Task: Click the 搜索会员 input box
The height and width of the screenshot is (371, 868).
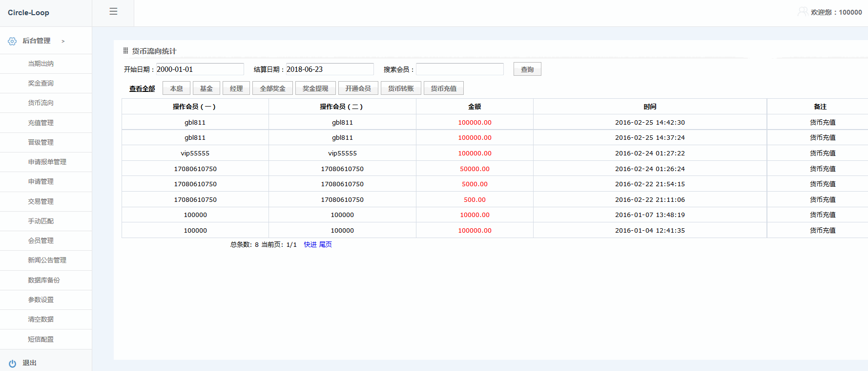Action: [459, 69]
